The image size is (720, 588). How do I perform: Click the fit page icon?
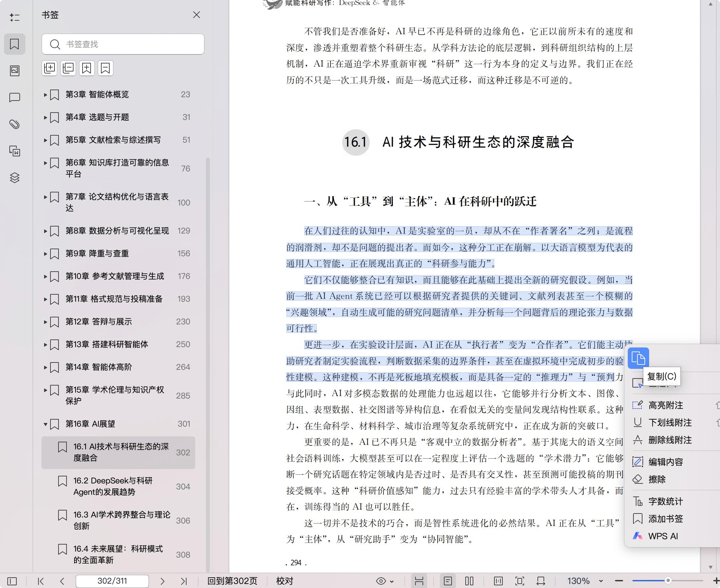[x=519, y=581]
